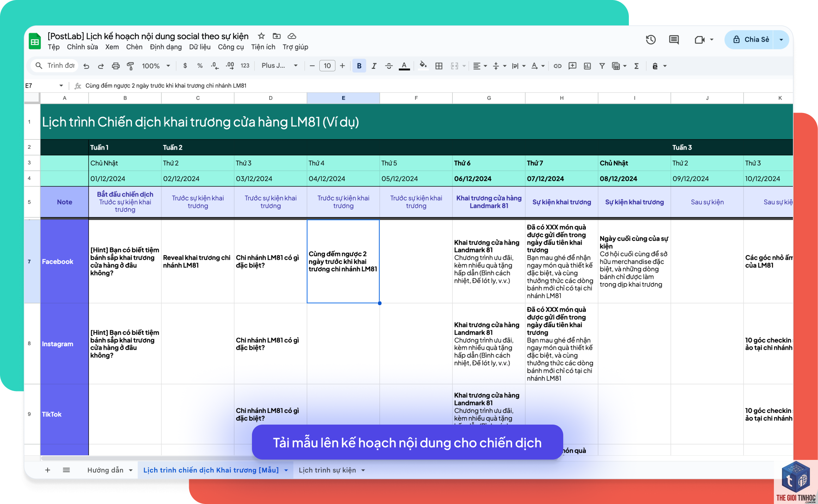Toggle strikethrough formatting
818x504 pixels.
click(389, 66)
